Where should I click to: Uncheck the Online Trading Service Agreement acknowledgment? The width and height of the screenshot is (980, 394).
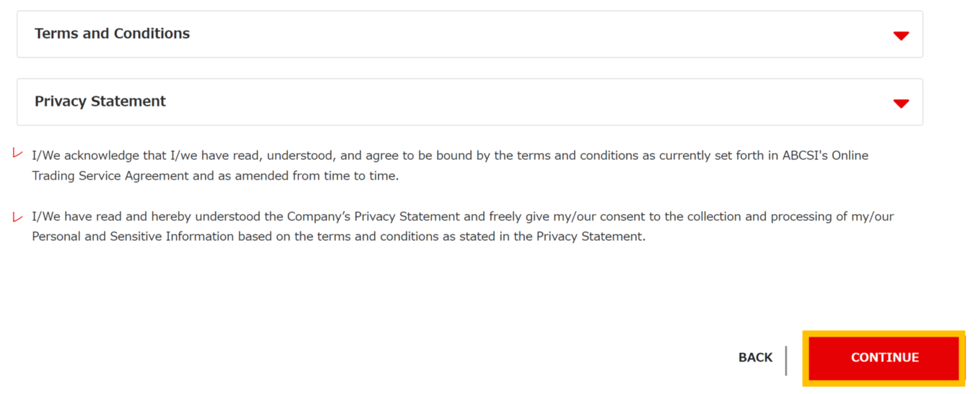pyautogui.click(x=18, y=154)
